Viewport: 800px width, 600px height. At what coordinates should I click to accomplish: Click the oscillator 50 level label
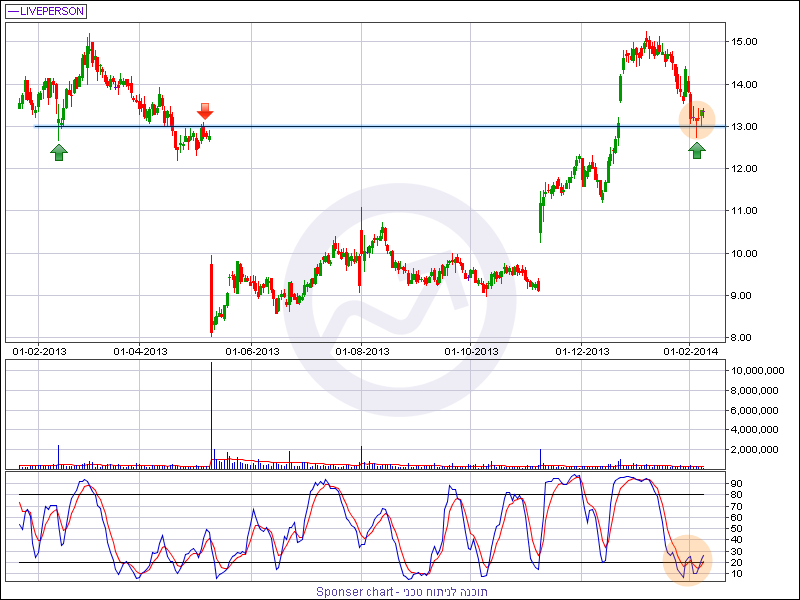(x=736, y=529)
